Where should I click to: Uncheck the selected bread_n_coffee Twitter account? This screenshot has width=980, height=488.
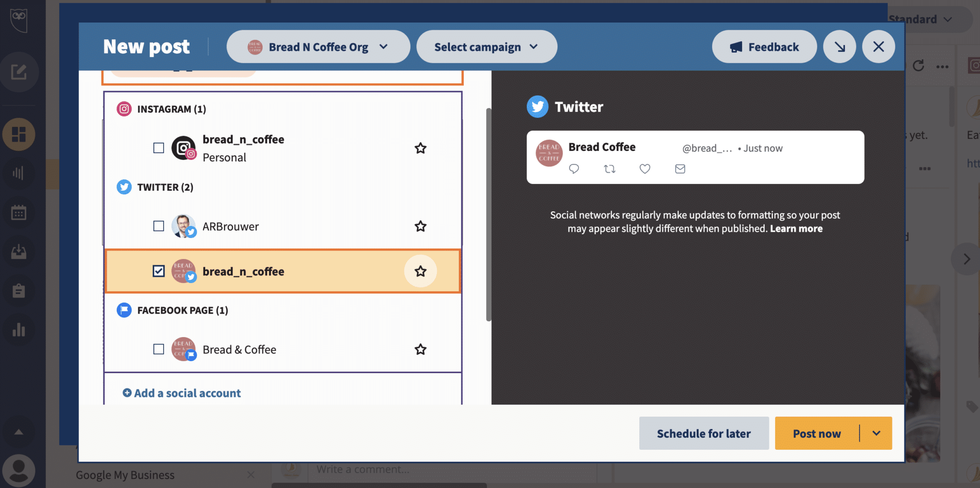(x=158, y=271)
